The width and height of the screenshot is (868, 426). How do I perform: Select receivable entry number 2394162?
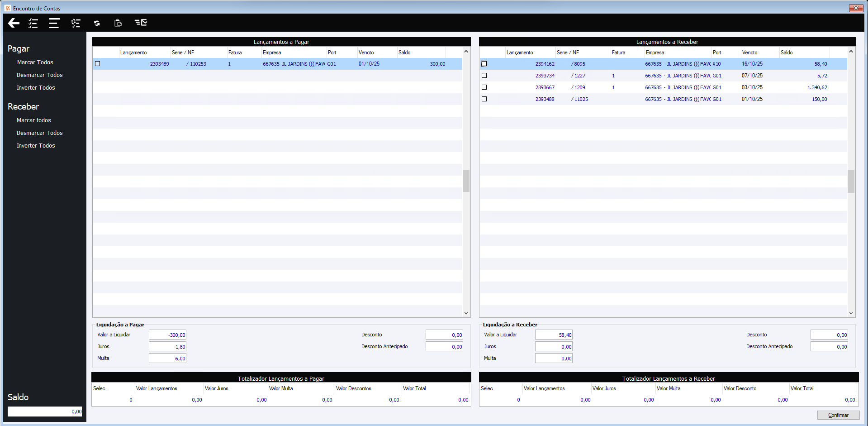545,64
